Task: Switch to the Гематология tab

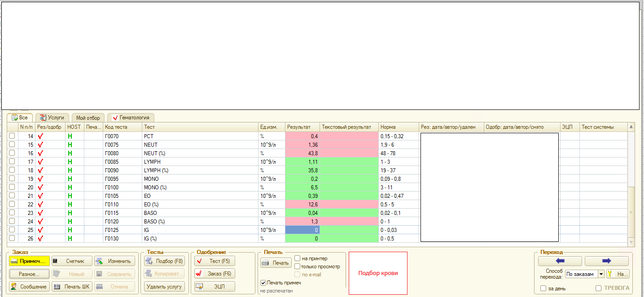Action: 131,118
